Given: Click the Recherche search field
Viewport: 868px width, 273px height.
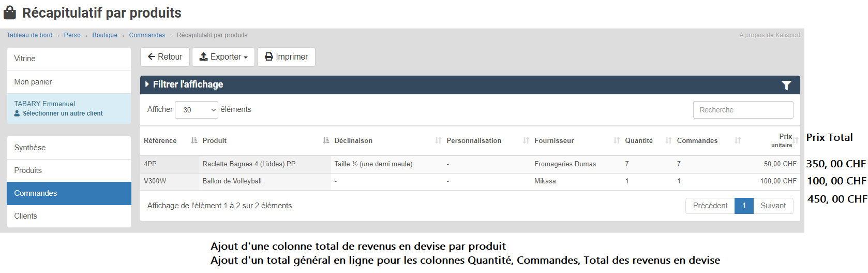Looking at the screenshot, I should [x=743, y=110].
